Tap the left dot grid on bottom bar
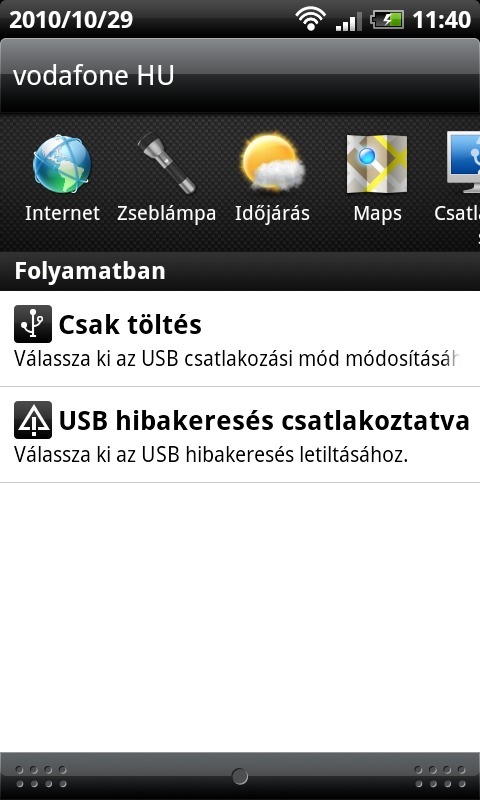The width and height of the screenshot is (480, 800). pos(41,776)
